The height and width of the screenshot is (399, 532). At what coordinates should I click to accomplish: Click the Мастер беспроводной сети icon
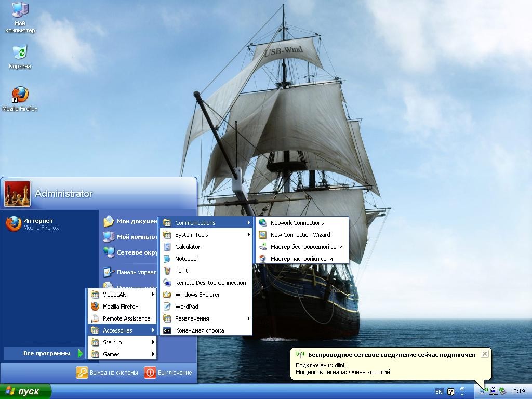pos(262,247)
